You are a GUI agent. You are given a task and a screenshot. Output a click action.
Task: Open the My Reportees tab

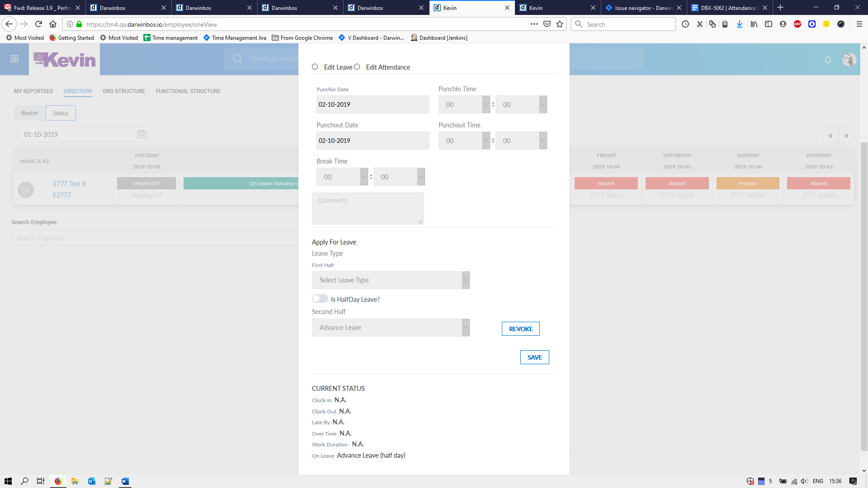coord(33,91)
